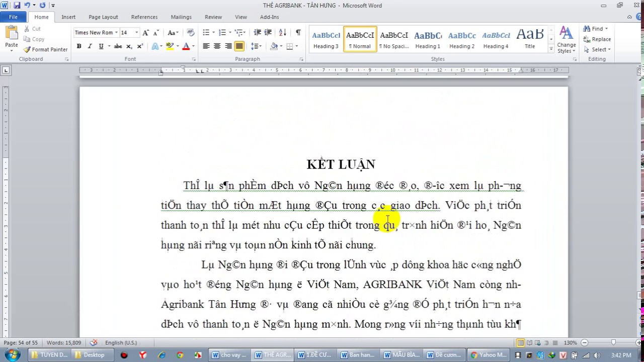Click the Replace button in Editing group
The image size is (644, 362).
pos(600,39)
